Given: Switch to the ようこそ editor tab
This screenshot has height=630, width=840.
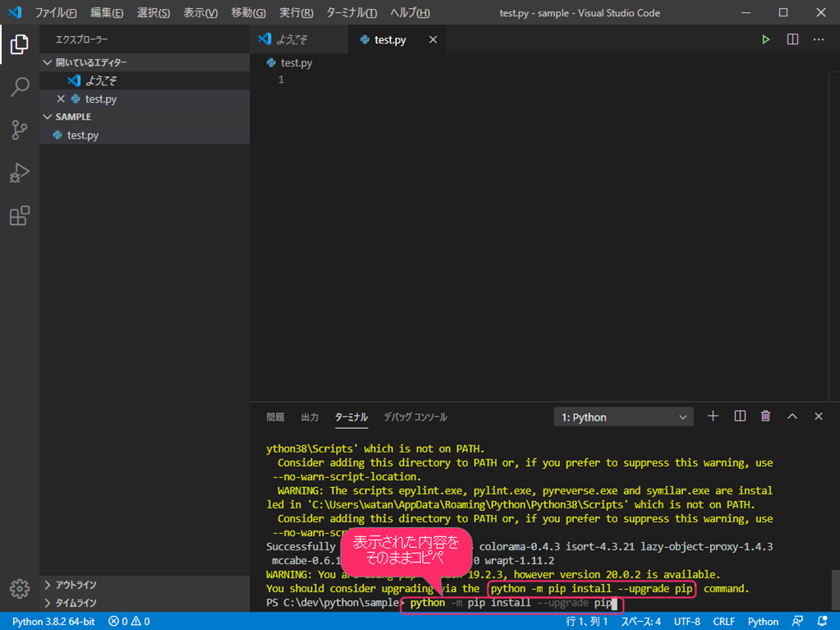Looking at the screenshot, I should click(x=299, y=39).
